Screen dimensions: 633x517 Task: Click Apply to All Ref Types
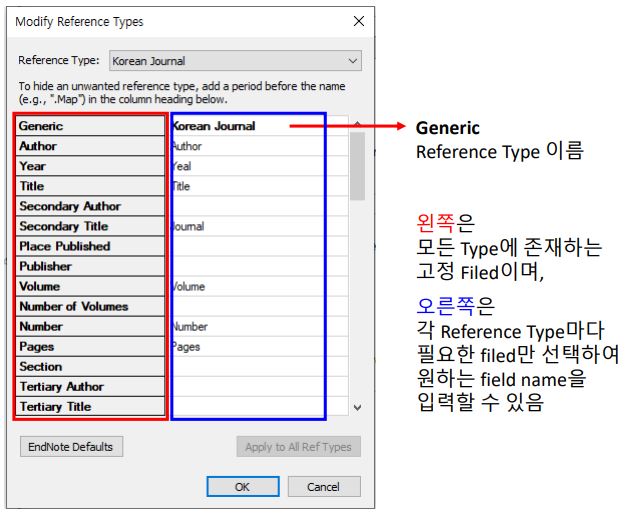298,447
